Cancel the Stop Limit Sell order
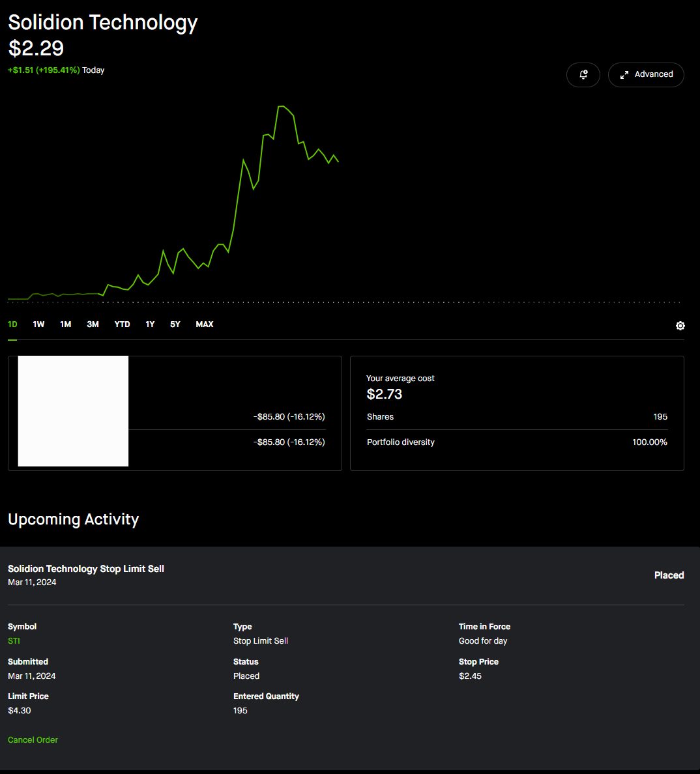The height and width of the screenshot is (774, 700). [x=33, y=739]
